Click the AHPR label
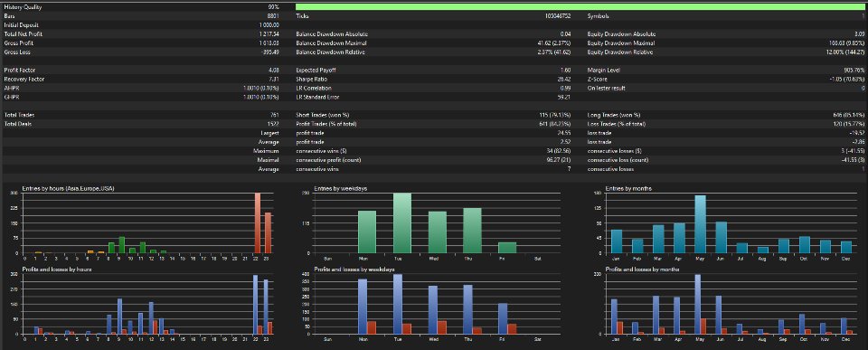The image size is (868, 350). pos(11,88)
